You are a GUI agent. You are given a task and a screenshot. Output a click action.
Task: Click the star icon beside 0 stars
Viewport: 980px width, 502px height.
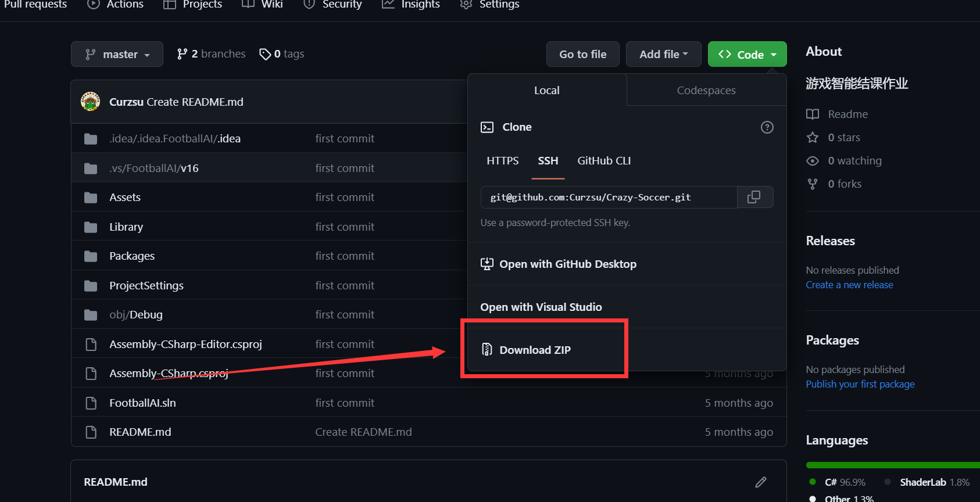[813, 138]
